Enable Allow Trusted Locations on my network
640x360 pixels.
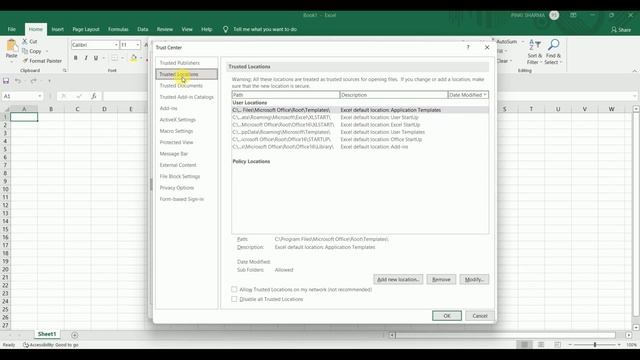pos(234,289)
